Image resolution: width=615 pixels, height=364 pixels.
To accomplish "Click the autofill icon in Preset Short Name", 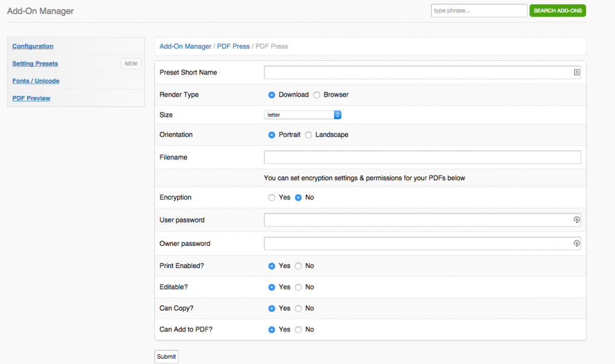I will point(576,73).
